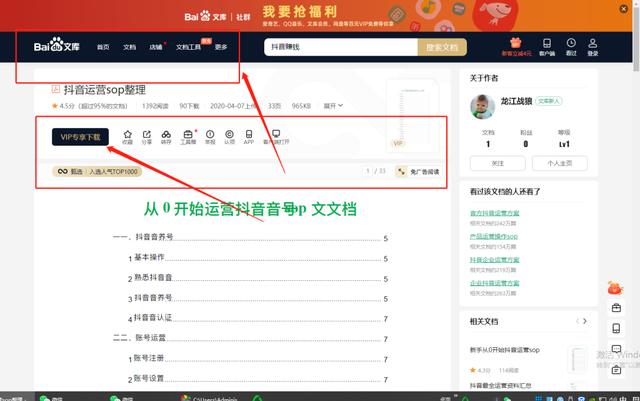Open related document 新手从0开始抖音运营sop
The width and height of the screenshot is (640, 401).
point(504,350)
